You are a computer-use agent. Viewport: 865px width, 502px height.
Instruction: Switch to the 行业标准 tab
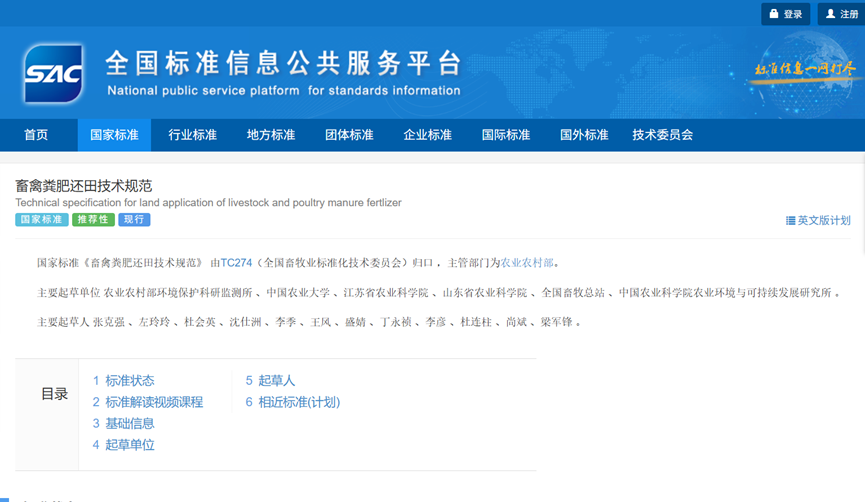click(192, 135)
